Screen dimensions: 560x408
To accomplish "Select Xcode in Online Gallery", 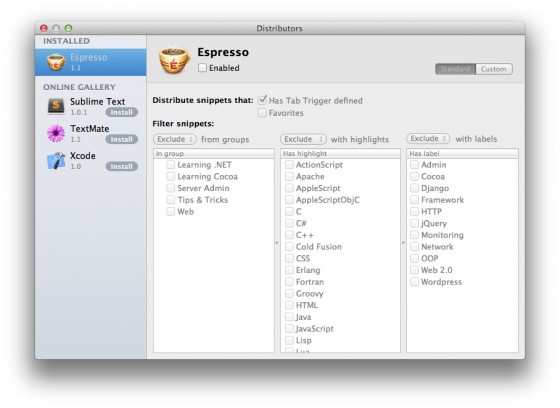I will click(x=91, y=160).
